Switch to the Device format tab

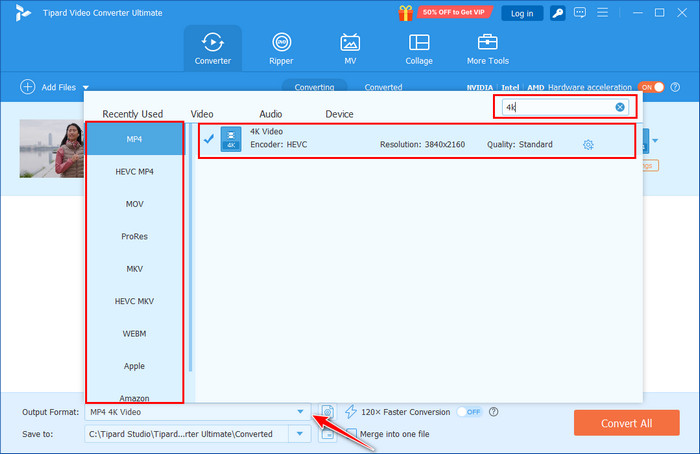pos(339,114)
